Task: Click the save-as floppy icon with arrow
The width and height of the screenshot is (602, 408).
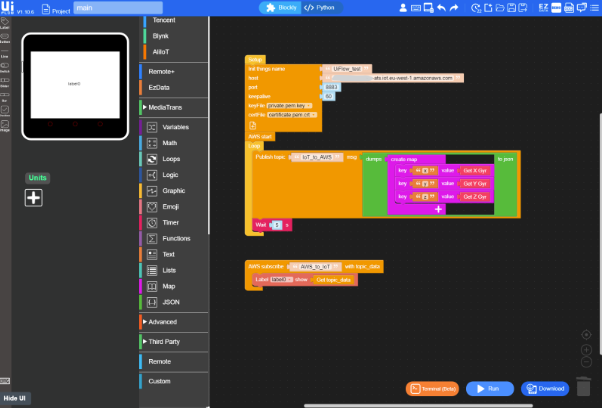Action: [523, 8]
